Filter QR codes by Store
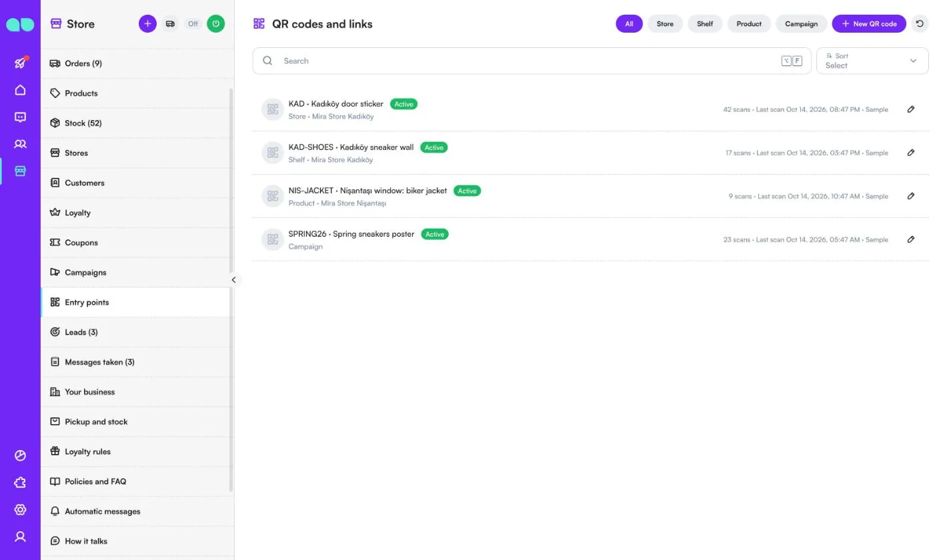Screen dimensions: 947x560 tap(665, 24)
